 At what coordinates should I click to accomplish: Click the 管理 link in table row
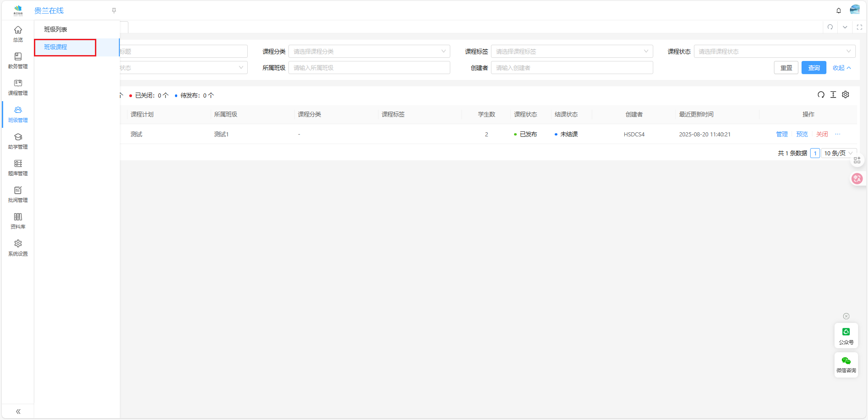(x=782, y=134)
